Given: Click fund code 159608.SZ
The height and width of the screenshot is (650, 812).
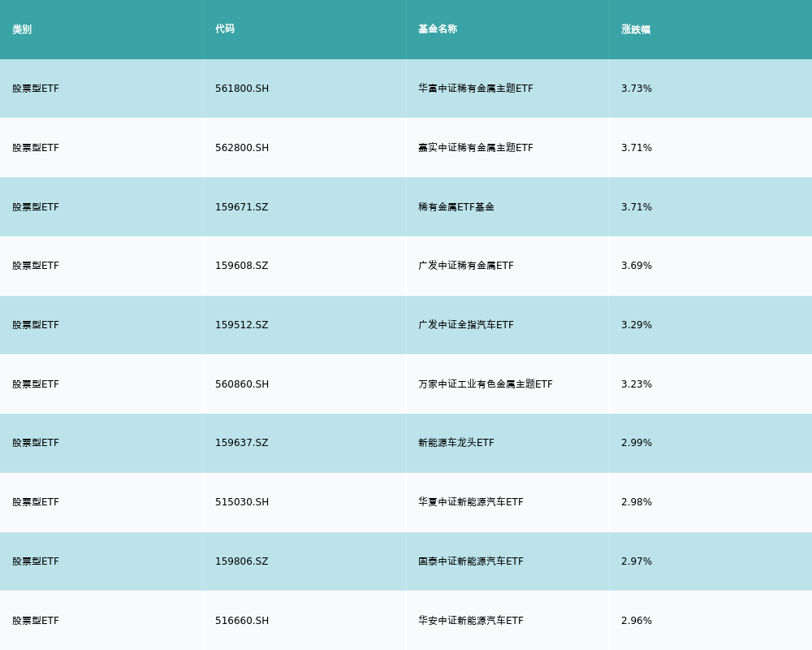Looking at the screenshot, I should point(242,266).
